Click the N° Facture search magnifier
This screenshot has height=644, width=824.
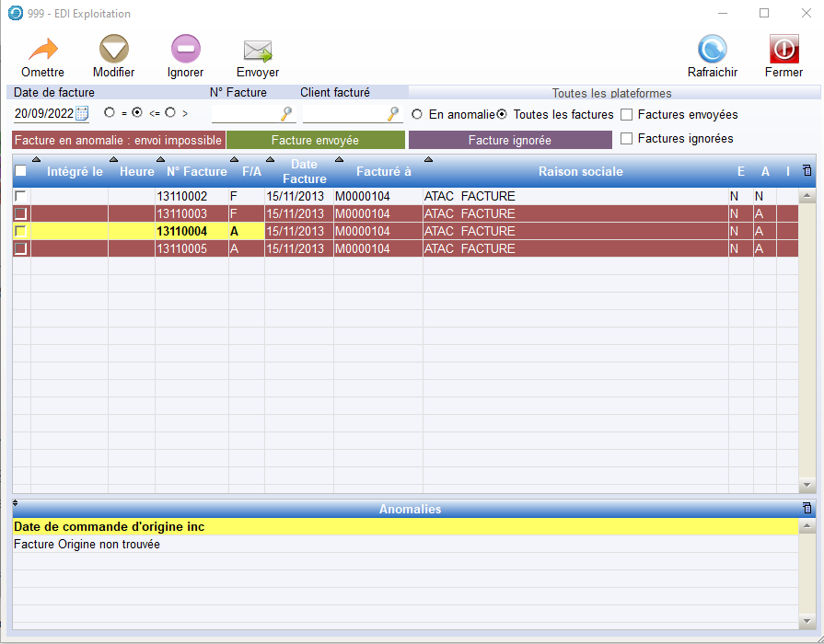click(x=287, y=113)
